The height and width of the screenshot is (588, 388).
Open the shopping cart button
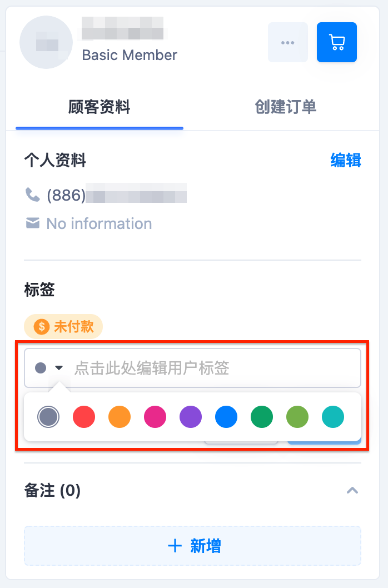[337, 42]
